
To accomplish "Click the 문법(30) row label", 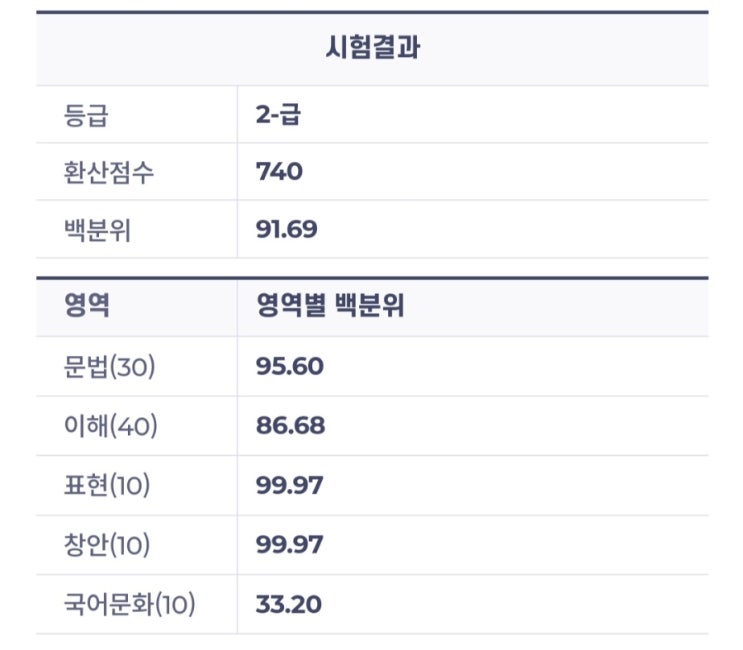I will [x=108, y=367].
